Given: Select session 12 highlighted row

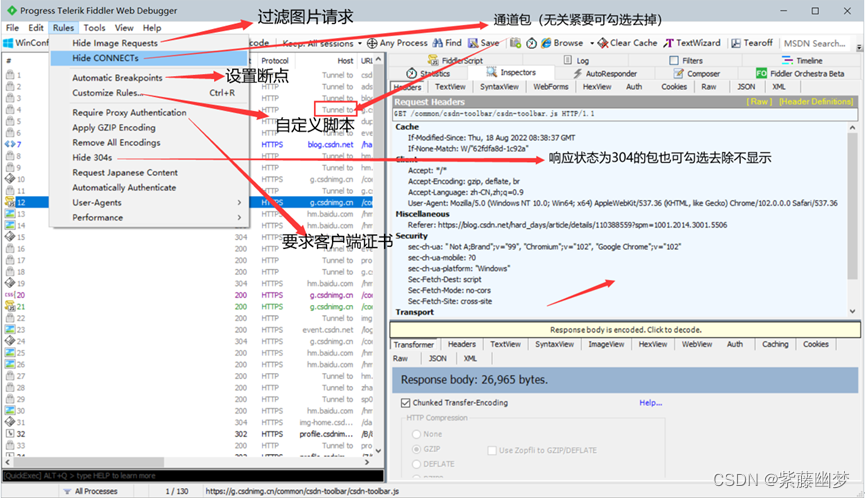Looking at the screenshot, I should [x=188, y=202].
